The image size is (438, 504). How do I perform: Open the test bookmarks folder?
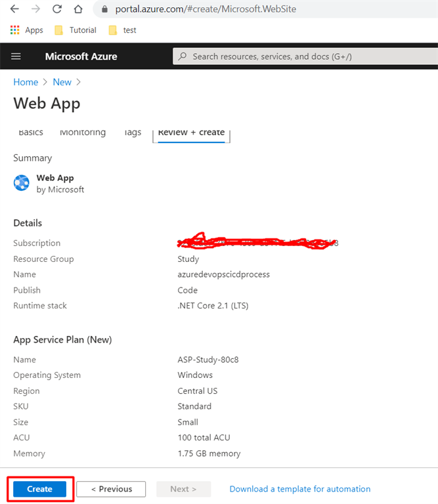(x=122, y=30)
